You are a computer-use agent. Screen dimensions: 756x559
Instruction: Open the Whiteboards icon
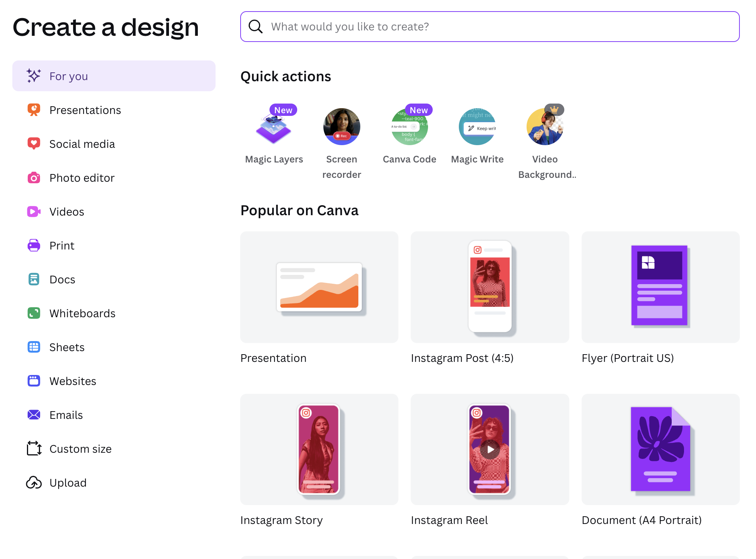(34, 313)
